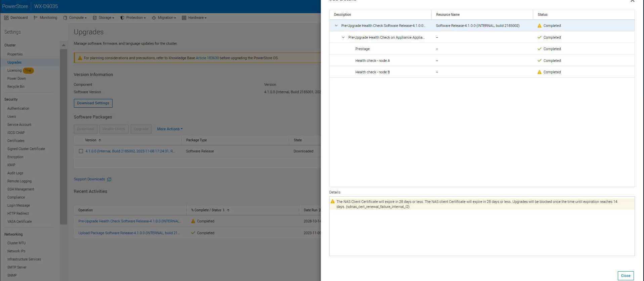Click warning icon on Health check node B
This screenshot has height=281, width=644.
tap(540, 72)
